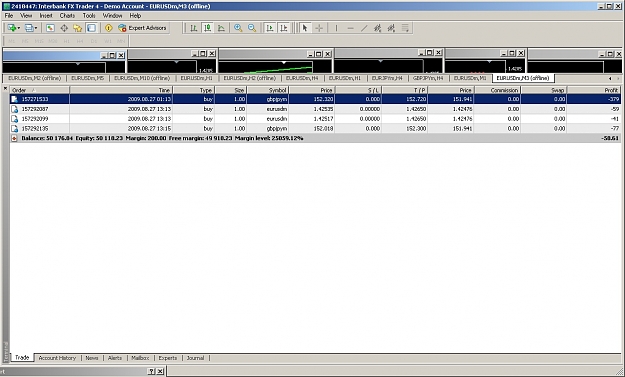The image size is (625, 377).
Task: Select the crosshair cursor tool
Action: pos(319,28)
